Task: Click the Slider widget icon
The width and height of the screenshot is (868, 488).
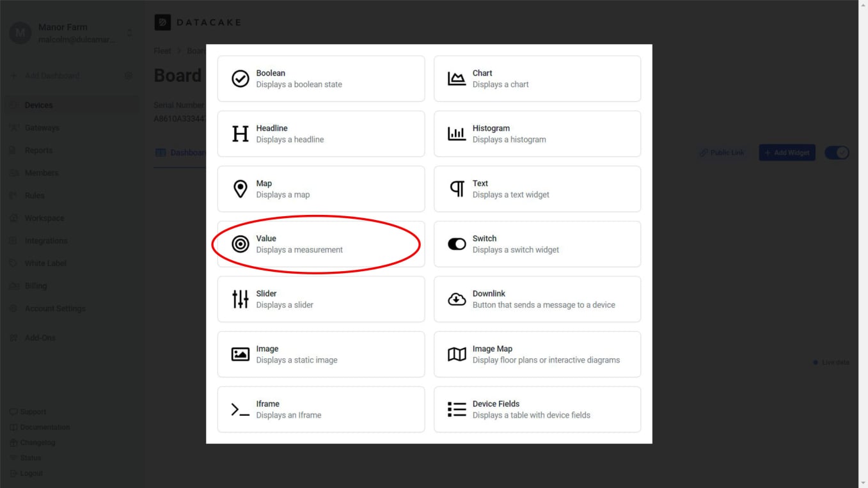Action: point(240,298)
